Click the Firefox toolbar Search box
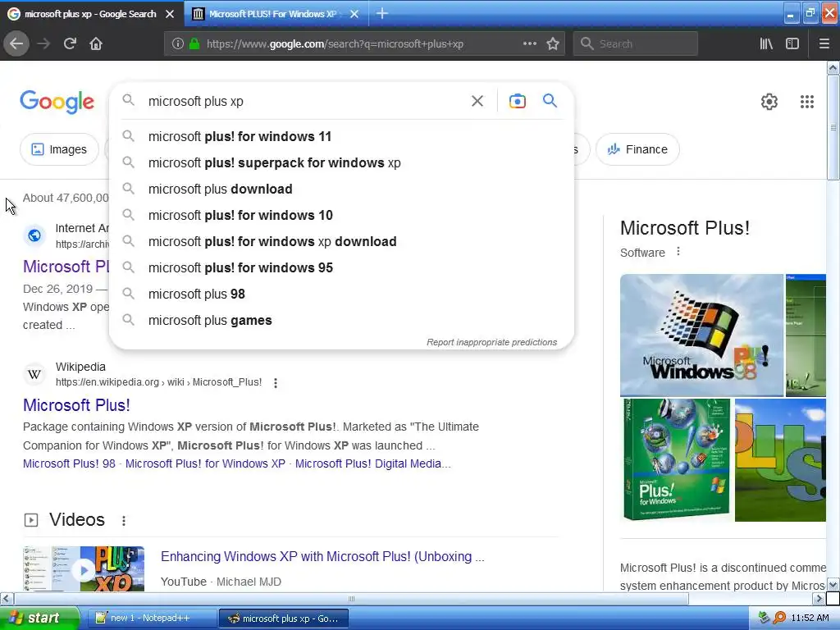The image size is (840, 630). pos(636,43)
